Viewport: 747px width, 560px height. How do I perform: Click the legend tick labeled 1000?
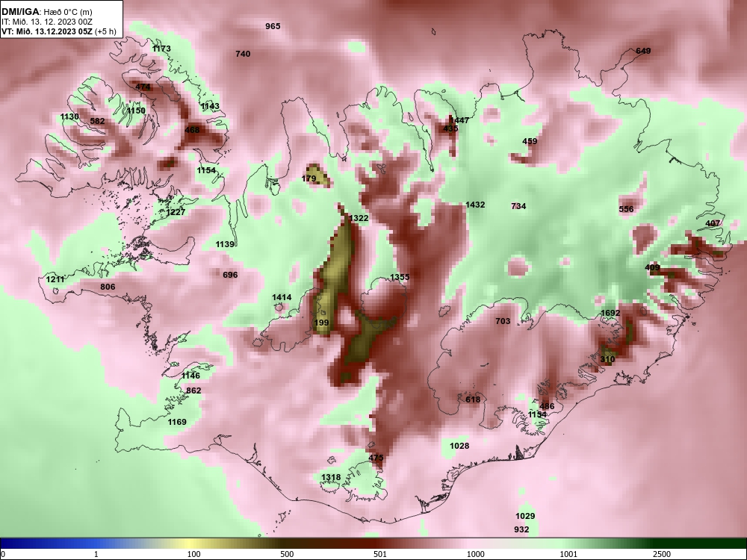point(476,554)
